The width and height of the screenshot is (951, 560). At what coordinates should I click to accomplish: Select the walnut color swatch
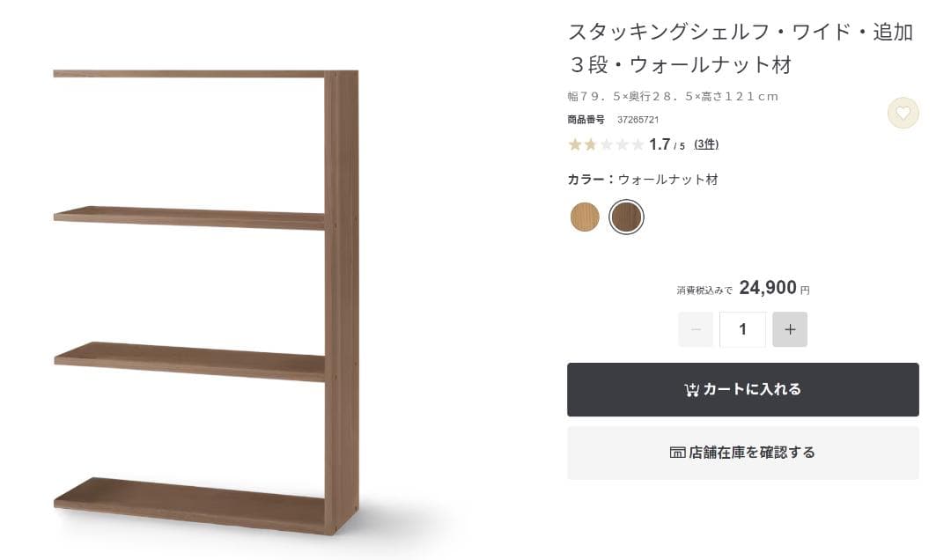point(627,217)
